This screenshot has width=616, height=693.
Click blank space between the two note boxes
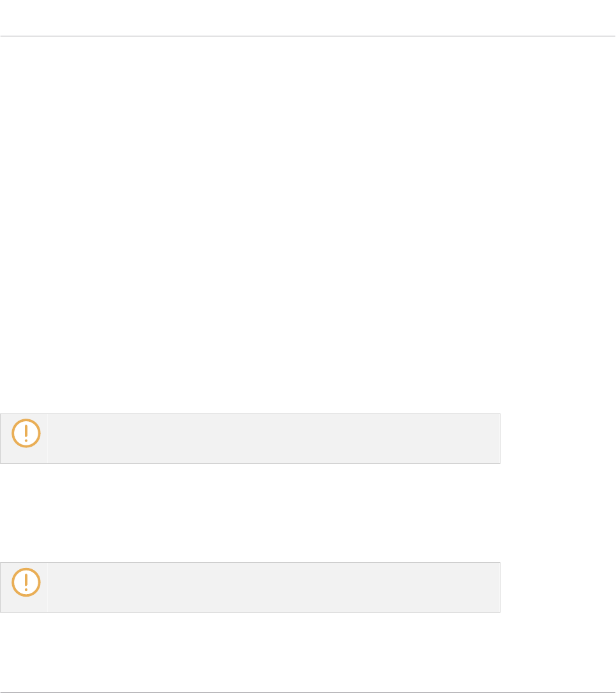coord(255,514)
